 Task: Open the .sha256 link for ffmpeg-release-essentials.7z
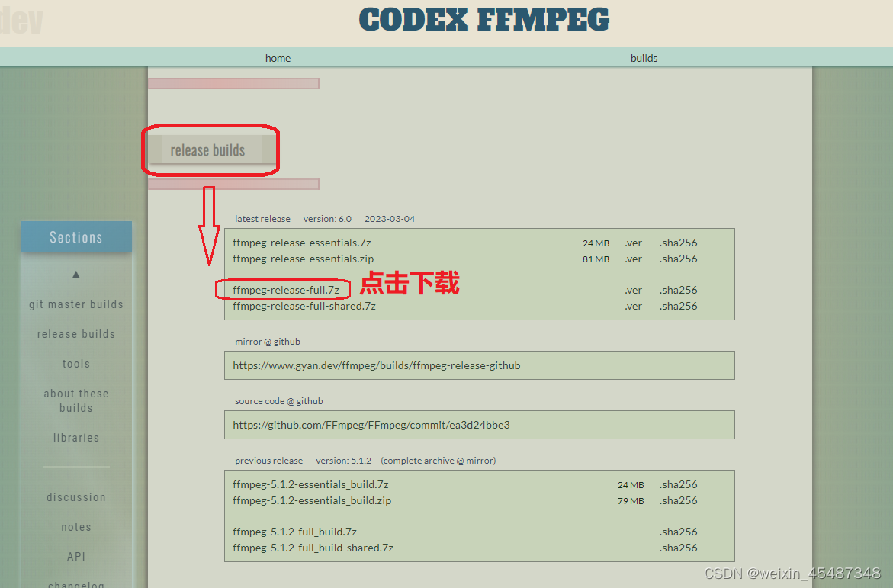tap(678, 243)
